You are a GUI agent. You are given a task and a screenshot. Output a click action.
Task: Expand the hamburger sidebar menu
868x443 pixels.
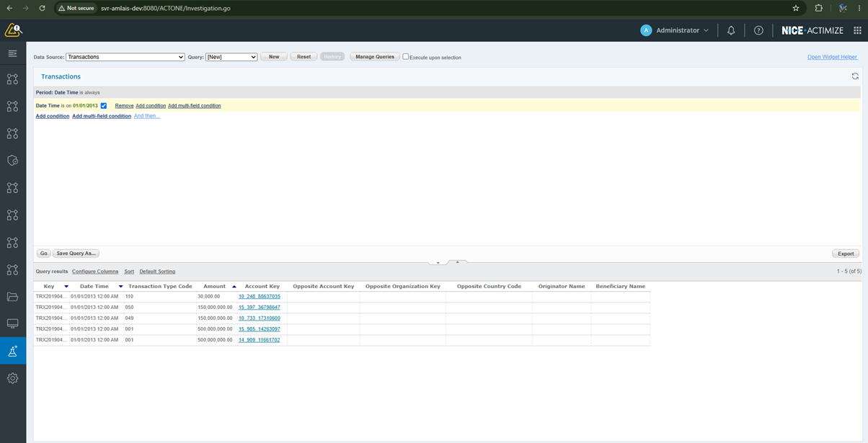click(12, 53)
